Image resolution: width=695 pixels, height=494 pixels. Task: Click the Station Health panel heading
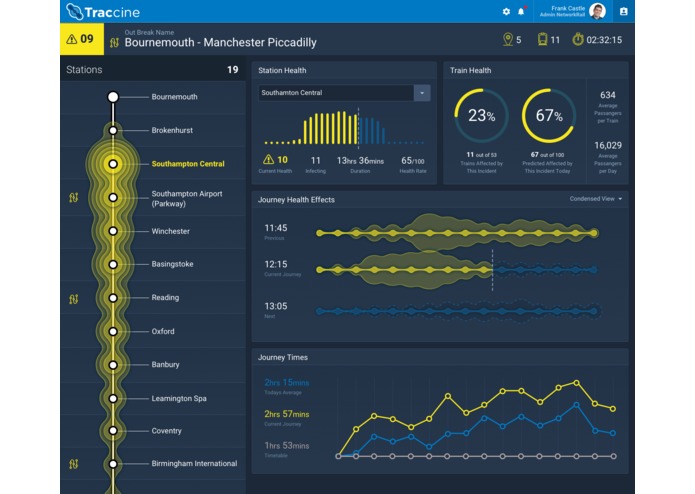(282, 70)
